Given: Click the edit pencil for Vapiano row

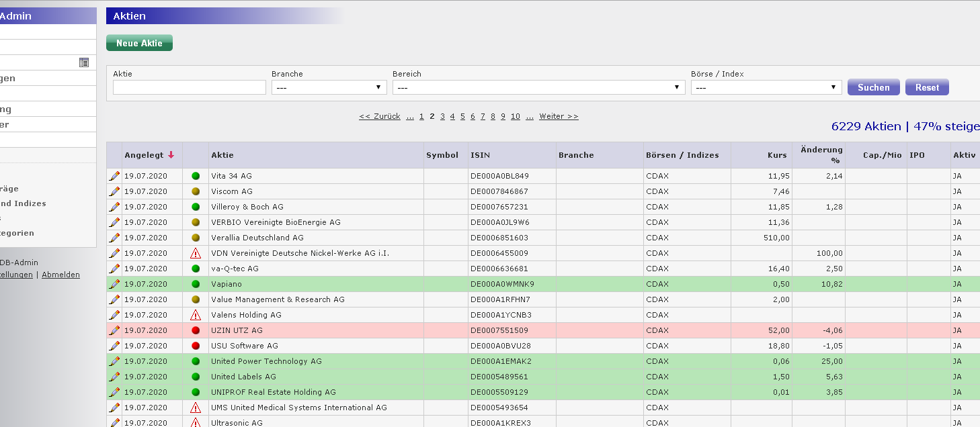Looking at the screenshot, I should click(114, 284).
